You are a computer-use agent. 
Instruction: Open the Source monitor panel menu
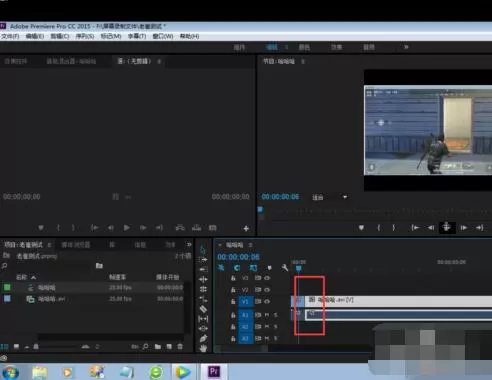pos(159,61)
